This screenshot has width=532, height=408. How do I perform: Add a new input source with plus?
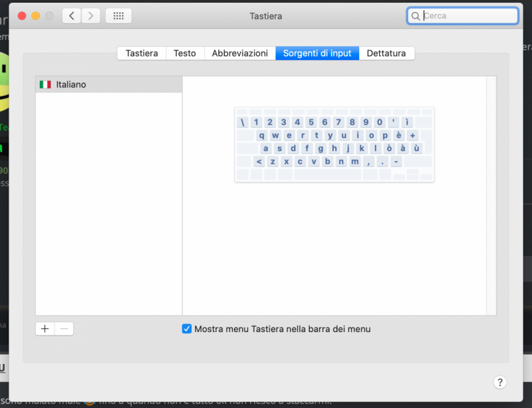[x=45, y=329]
